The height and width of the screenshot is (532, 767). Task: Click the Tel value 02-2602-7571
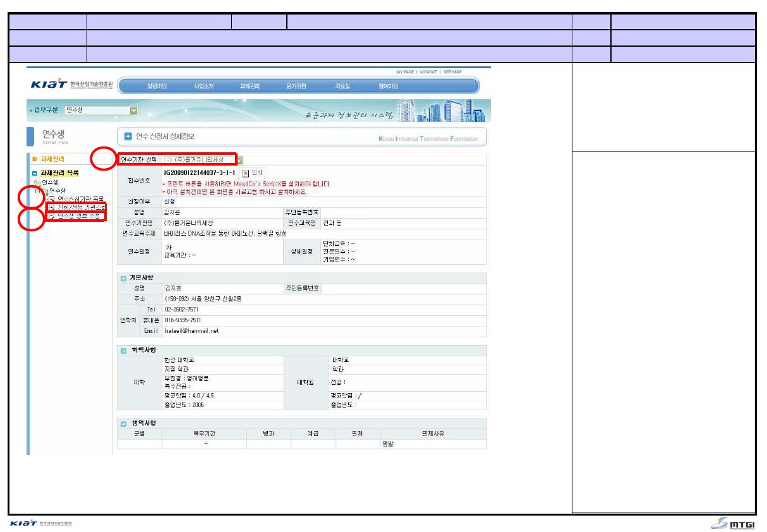click(180, 310)
